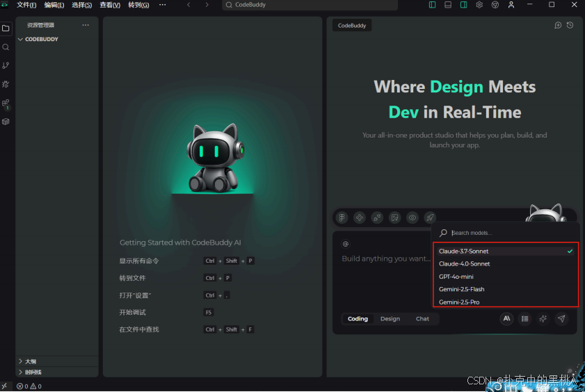Viewport: 585px width, 392px height.
Task: Expand the 大纲 outline section
Action: (57, 361)
